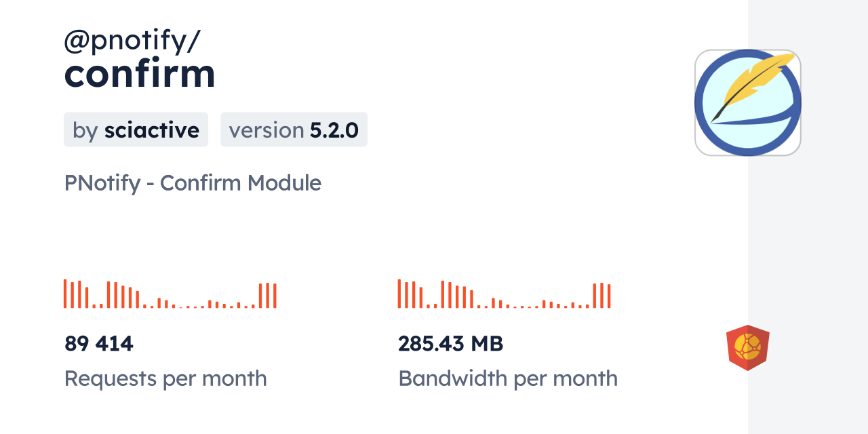Select the by sciactive author badge

pyautogui.click(x=136, y=130)
